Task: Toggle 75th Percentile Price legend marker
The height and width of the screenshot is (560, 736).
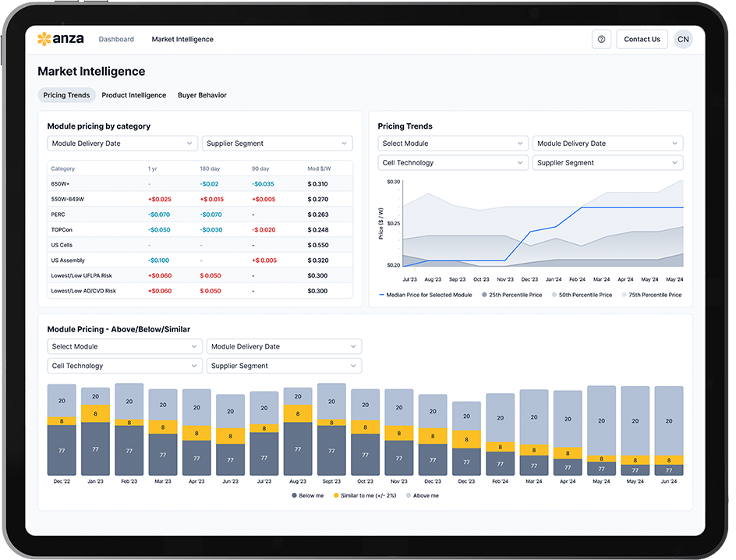Action: point(622,295)
